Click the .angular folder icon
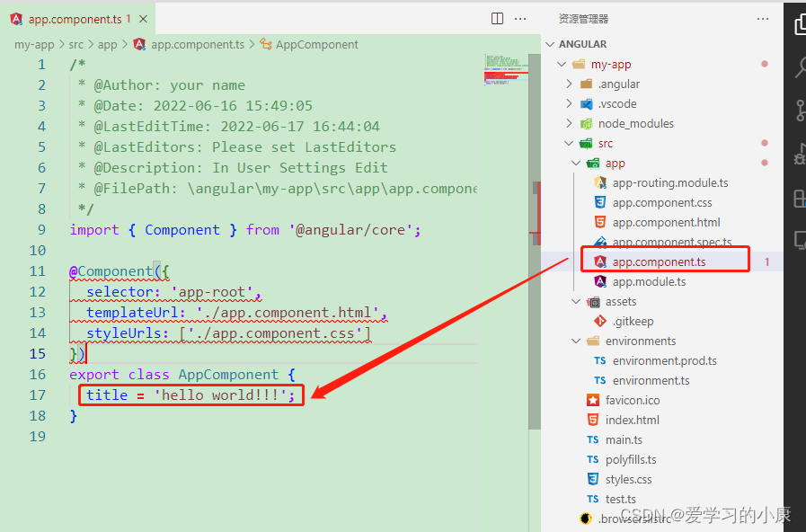This screenshot has height=532, width=806. pyautogui.click(x=586, y=84)
